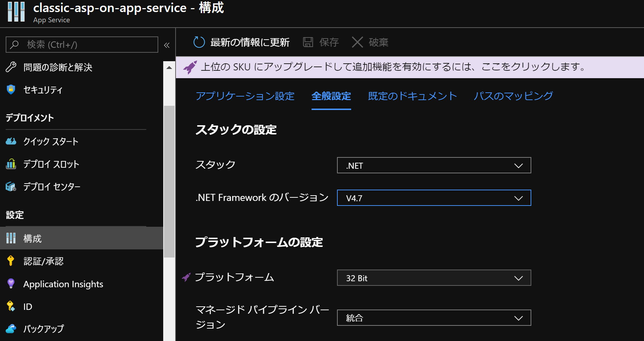
Task: Click 最新の情報に更新 button
Action: tap(242, 42)
